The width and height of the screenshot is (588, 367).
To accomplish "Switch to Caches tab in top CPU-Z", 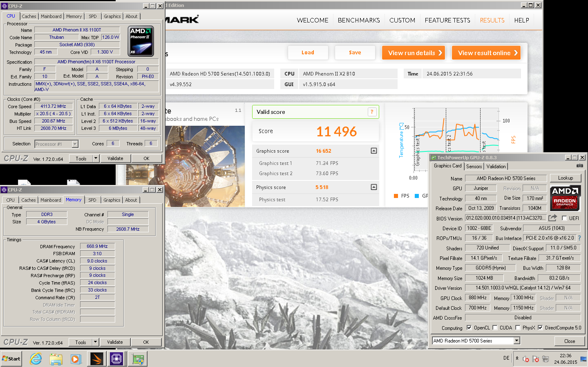I will pos(29,16).
